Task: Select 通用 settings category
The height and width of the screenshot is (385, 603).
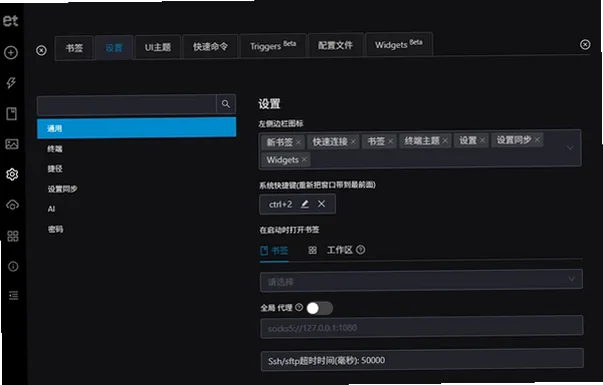Action: tap(137, 128)
